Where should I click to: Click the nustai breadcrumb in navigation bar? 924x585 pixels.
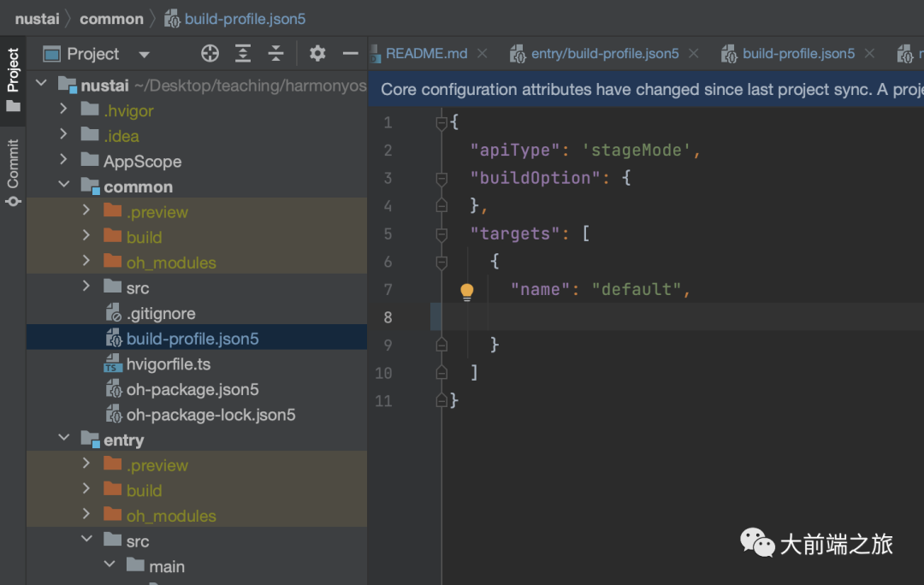37,18
